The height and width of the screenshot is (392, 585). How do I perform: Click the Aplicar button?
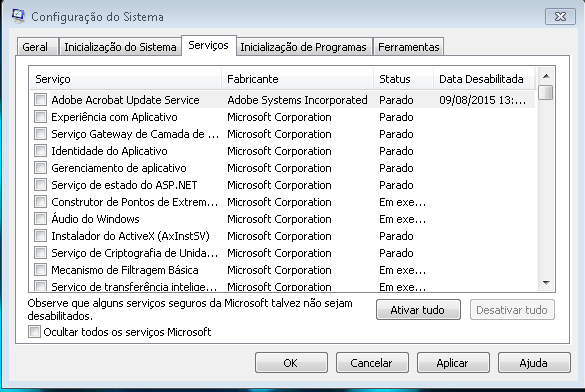click(x=453, y=363)
